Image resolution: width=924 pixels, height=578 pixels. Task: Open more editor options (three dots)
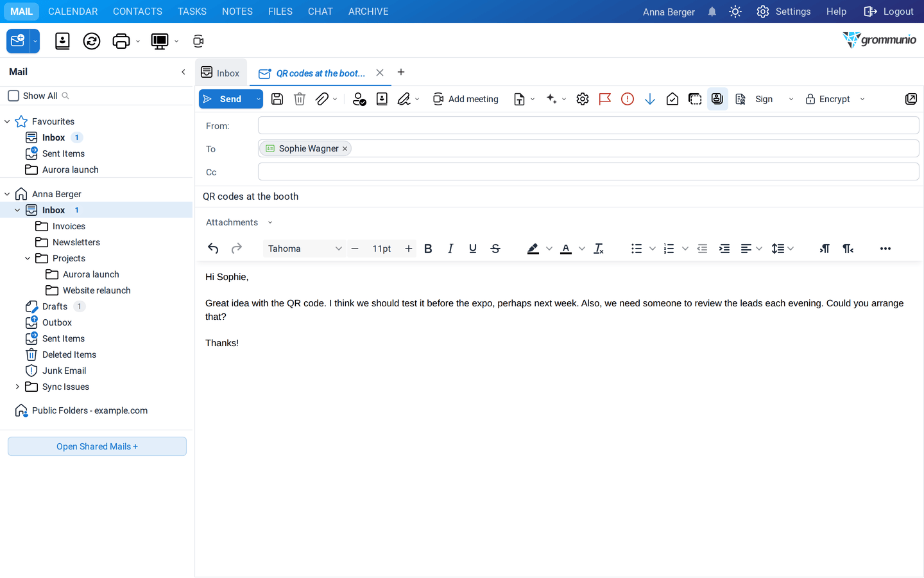[x=886, y=249]
